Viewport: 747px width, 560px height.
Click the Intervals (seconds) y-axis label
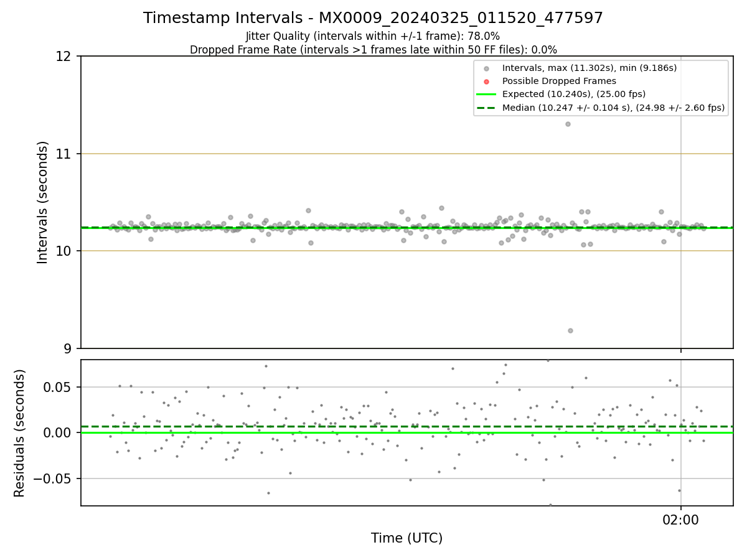pos(43,202)
